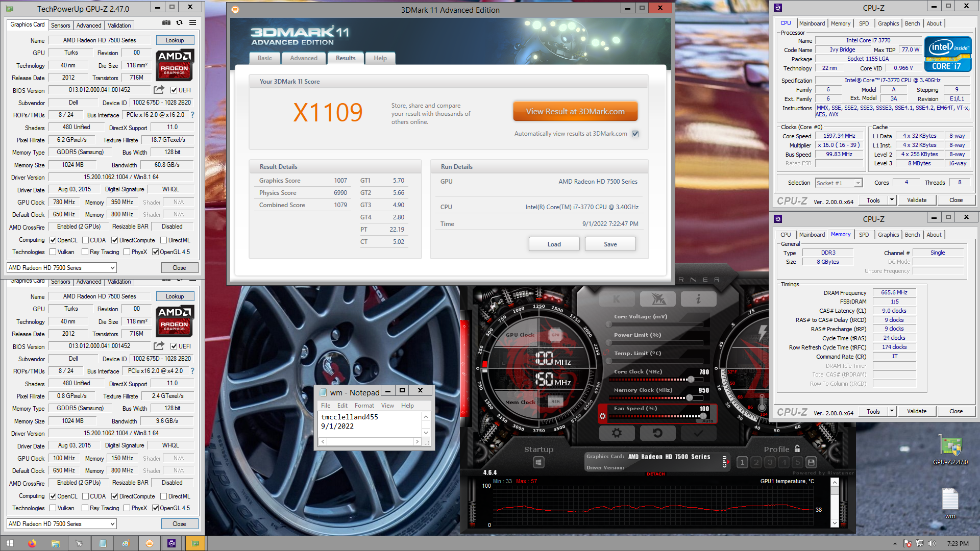Click bus interface question mark in lower GPU-Z
Viewport: 980px width, 551px height.
click(192, 371)
